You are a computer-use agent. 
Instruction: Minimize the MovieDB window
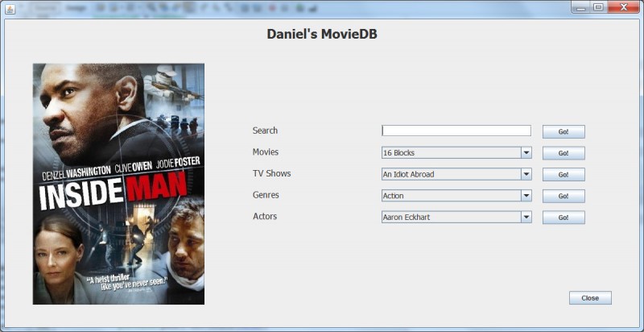[580, 7]
